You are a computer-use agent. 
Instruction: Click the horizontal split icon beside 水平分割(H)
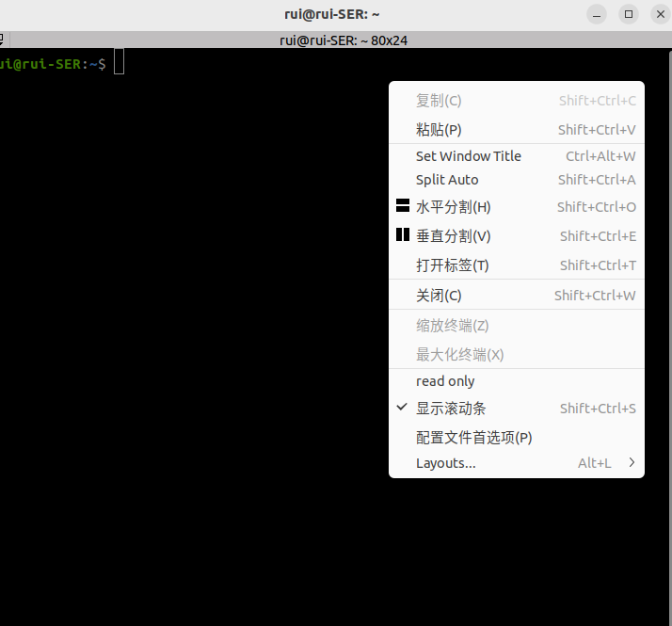403,206
